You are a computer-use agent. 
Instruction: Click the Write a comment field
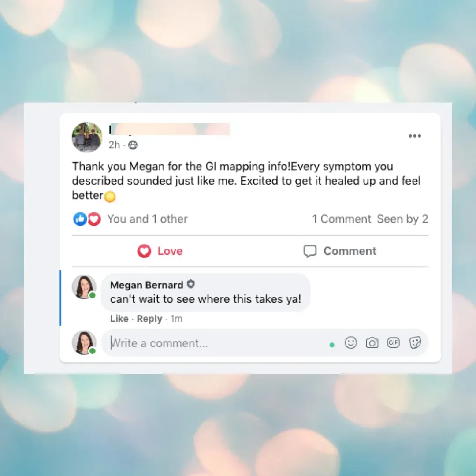219,343
